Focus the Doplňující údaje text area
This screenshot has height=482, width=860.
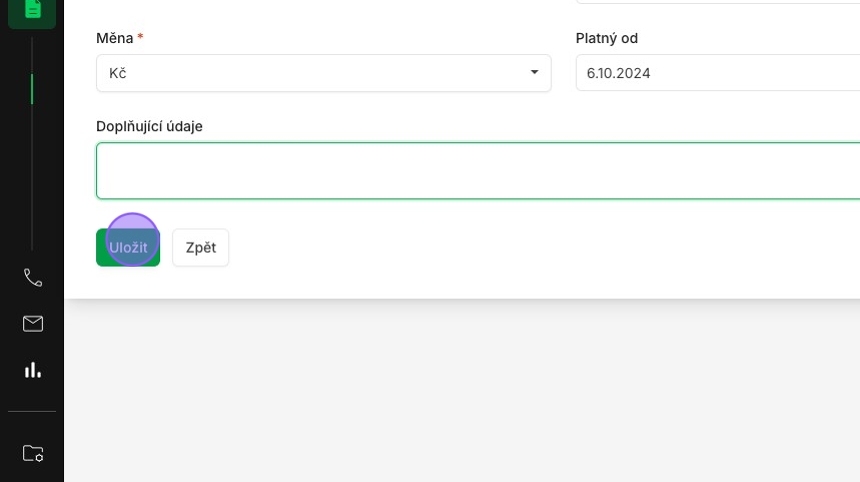[x=478, y=171]
